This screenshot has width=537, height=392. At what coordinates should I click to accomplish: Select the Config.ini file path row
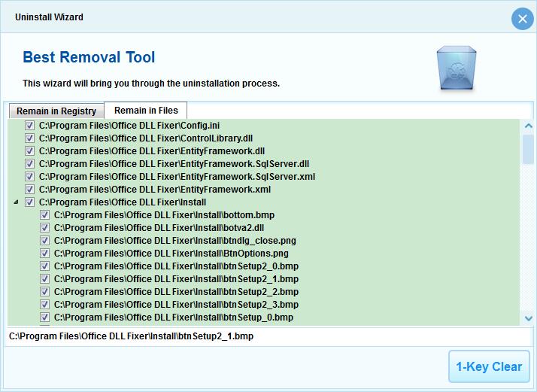coord(129,126)
